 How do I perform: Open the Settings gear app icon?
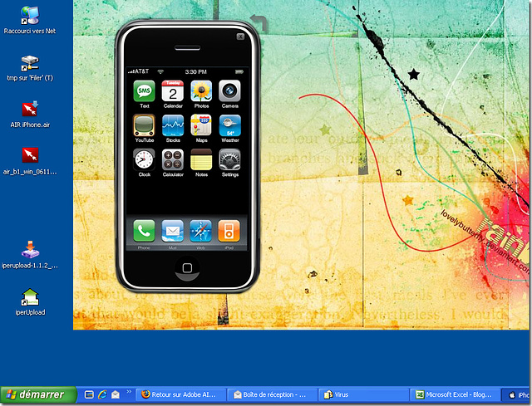click(x=229, y=159)
